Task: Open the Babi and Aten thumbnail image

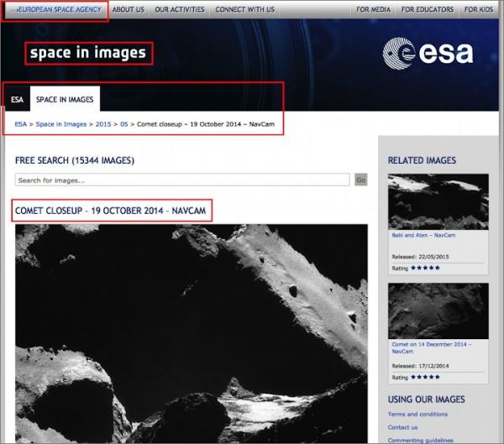Action: [438, 201]
